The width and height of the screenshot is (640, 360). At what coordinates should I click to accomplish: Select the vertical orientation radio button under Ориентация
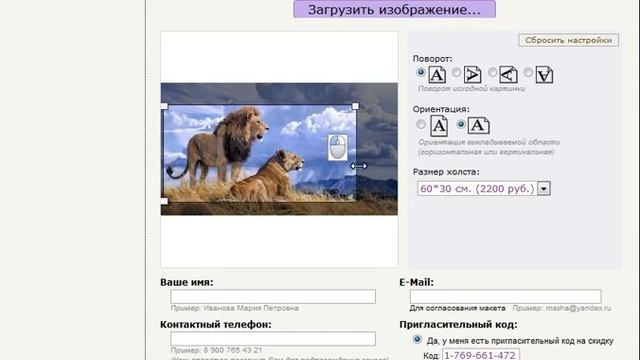point(421,124)
